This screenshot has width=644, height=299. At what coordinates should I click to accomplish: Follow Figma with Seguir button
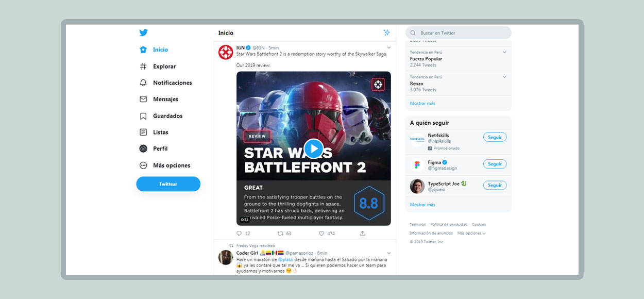tap(495, 164)
